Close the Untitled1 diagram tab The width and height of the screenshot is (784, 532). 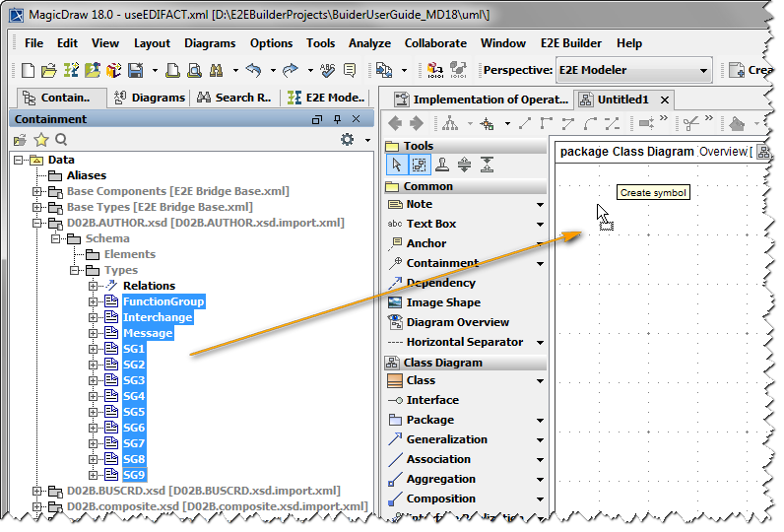tap(666, 100)
